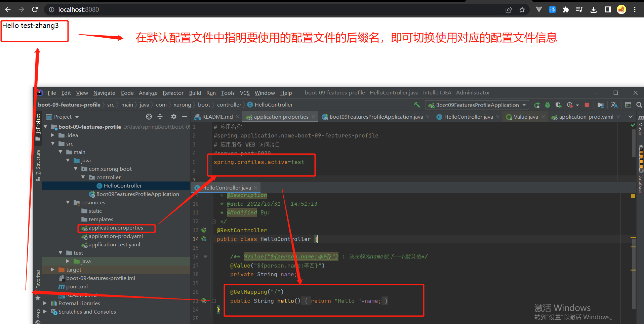
Task: Toggle fold marker at line 21
Action: [214, 301]
